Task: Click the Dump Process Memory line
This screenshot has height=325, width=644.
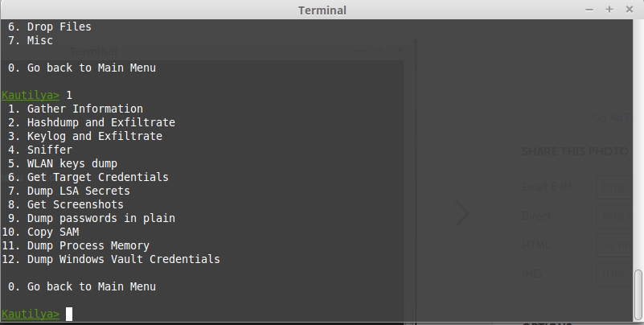Action: click(76, 245)
